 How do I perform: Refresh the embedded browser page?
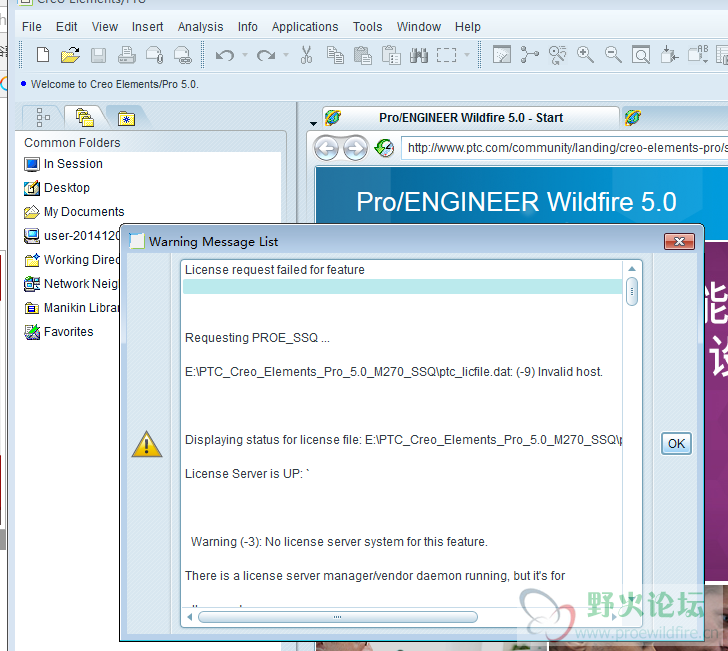coord(384,149)
